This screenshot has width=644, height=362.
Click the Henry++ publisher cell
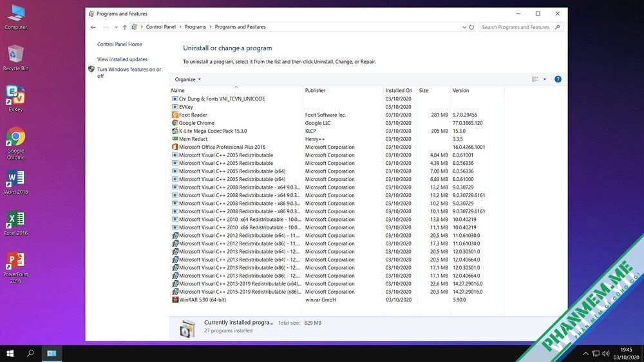coord(315,139)
